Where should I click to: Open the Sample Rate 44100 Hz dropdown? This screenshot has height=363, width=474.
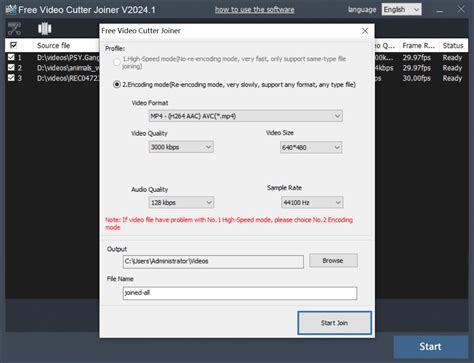point(312,202)
